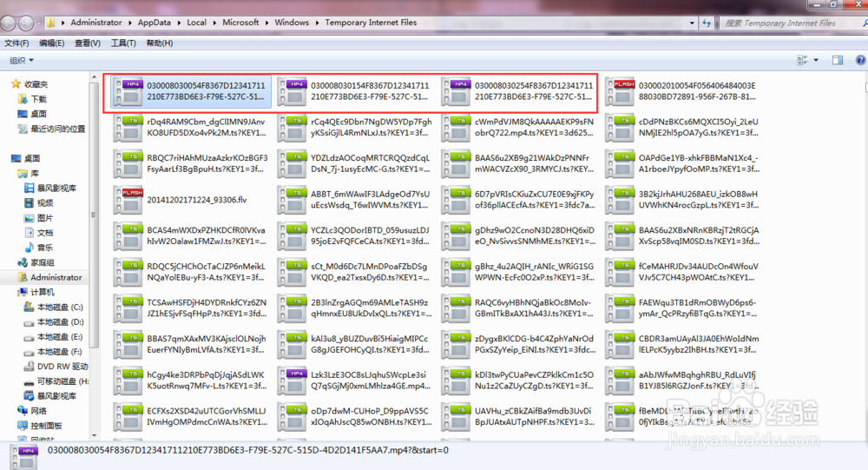Image resolution: width=868 pixels, height=470 pixels.
Task: Expand the arrow after Local in address bar
Action: [214, 23]
